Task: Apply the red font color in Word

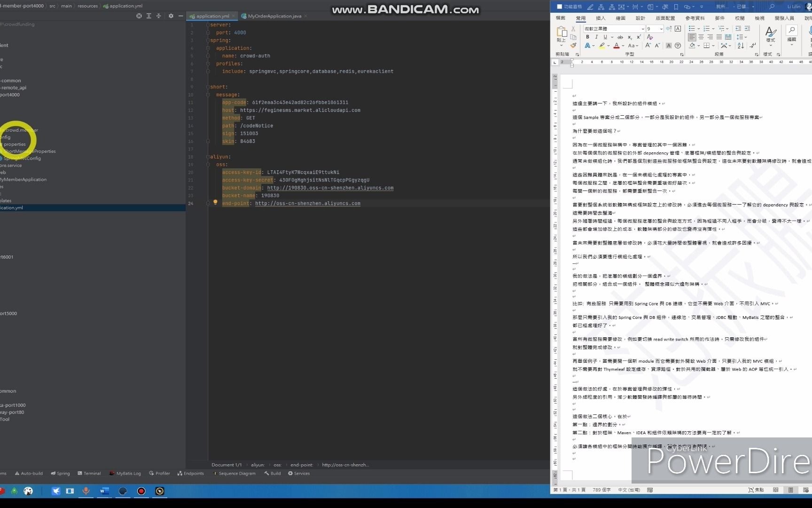Action: [617, 46]
